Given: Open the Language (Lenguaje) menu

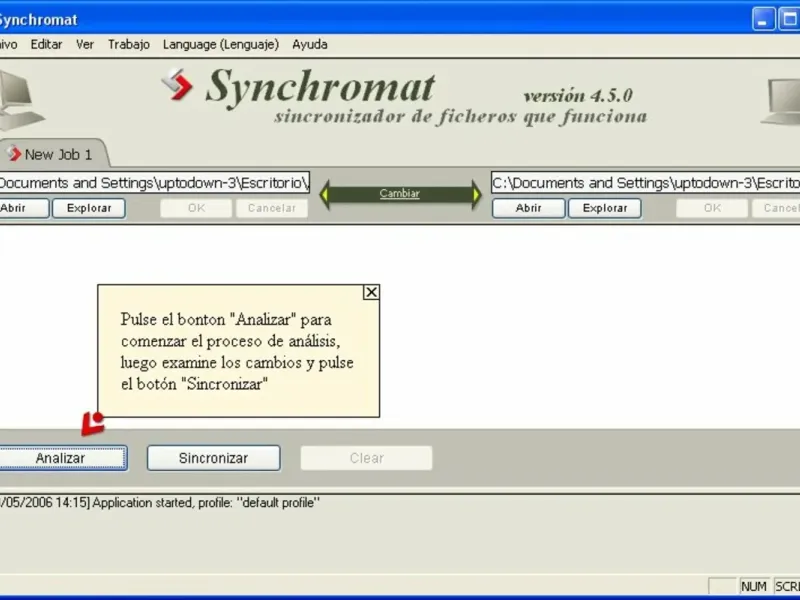Looking at the screenshot, I should [x=221, y=44].
